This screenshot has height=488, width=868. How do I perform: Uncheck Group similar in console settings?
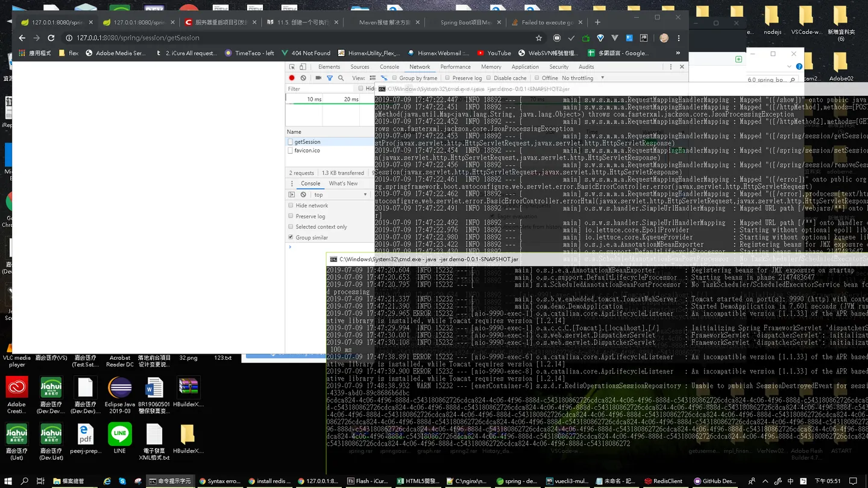tap(291, 237)
